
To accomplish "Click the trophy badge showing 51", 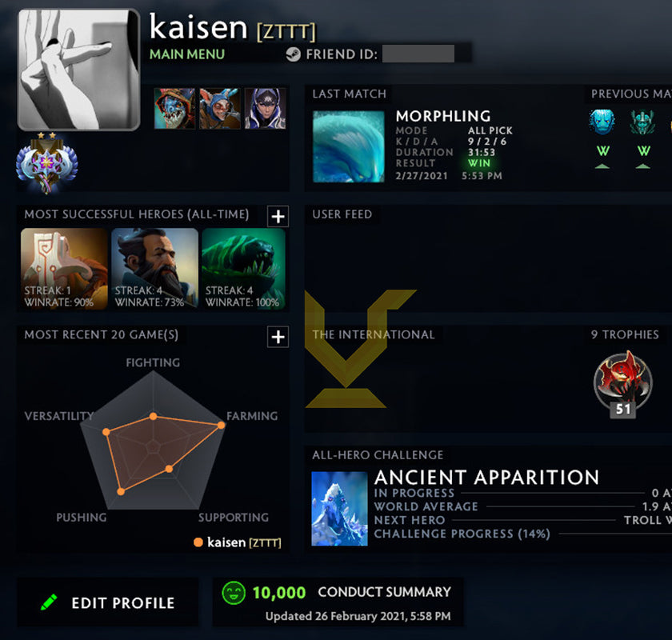I will coord(622,384).
